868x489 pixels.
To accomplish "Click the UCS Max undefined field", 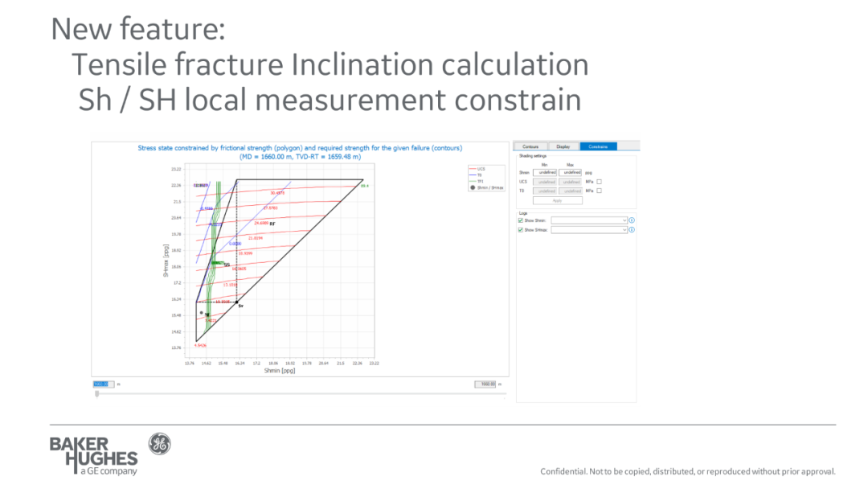I will [x=570, y=182].
